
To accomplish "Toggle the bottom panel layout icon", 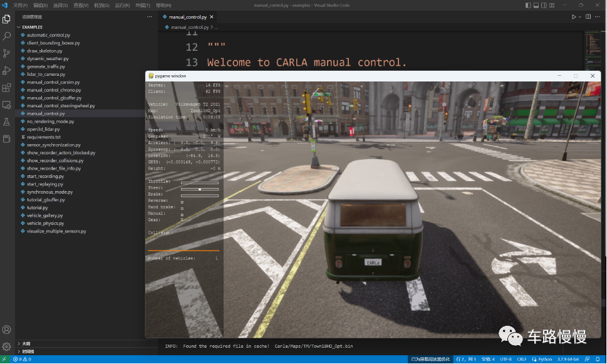I will [x=536, y=6].
